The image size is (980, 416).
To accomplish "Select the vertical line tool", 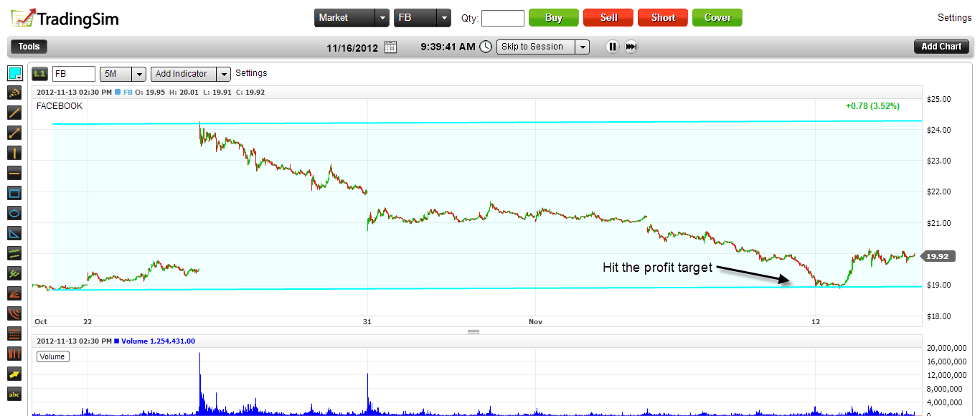I will coord(14,153).
